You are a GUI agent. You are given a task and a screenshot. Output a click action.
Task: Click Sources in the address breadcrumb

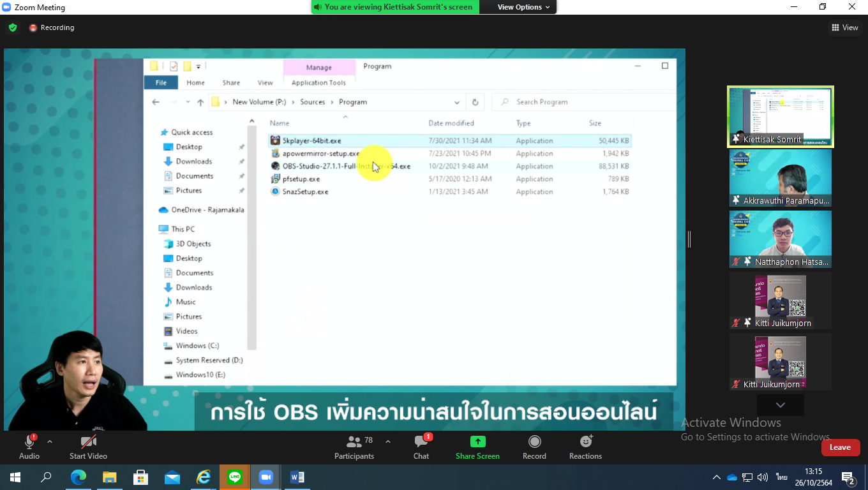313,102
